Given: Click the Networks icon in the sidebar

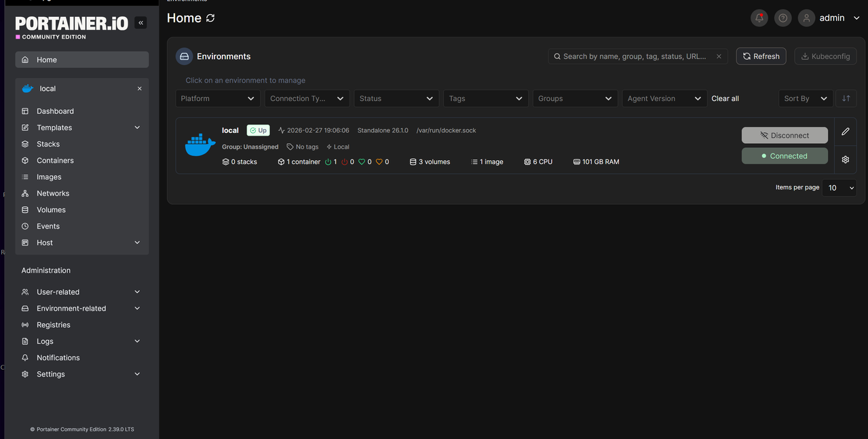Looking at the screenshot, I should [x=25, y=193].
